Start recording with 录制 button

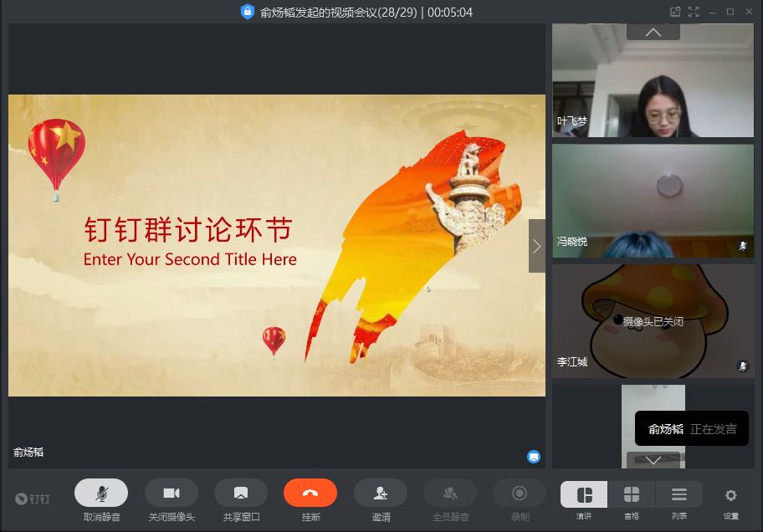pyautogui.click(x=520, y=493)
